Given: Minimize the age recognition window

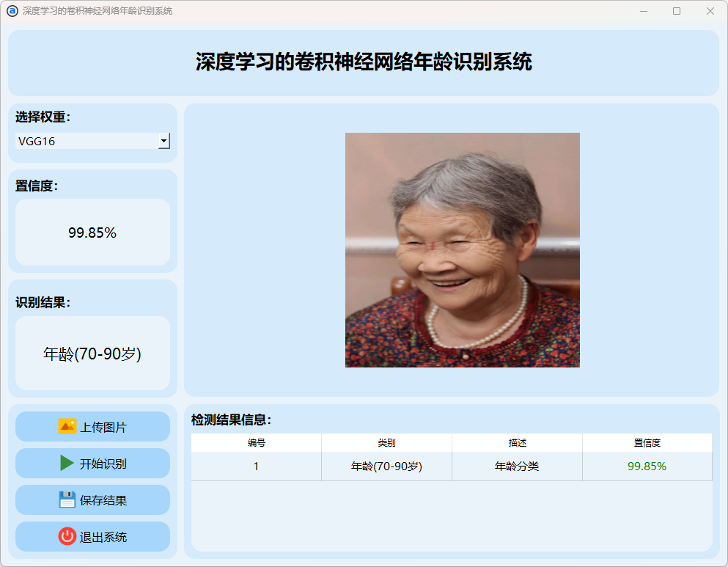Looking at the screenshot, I should (x=643, y=11).
